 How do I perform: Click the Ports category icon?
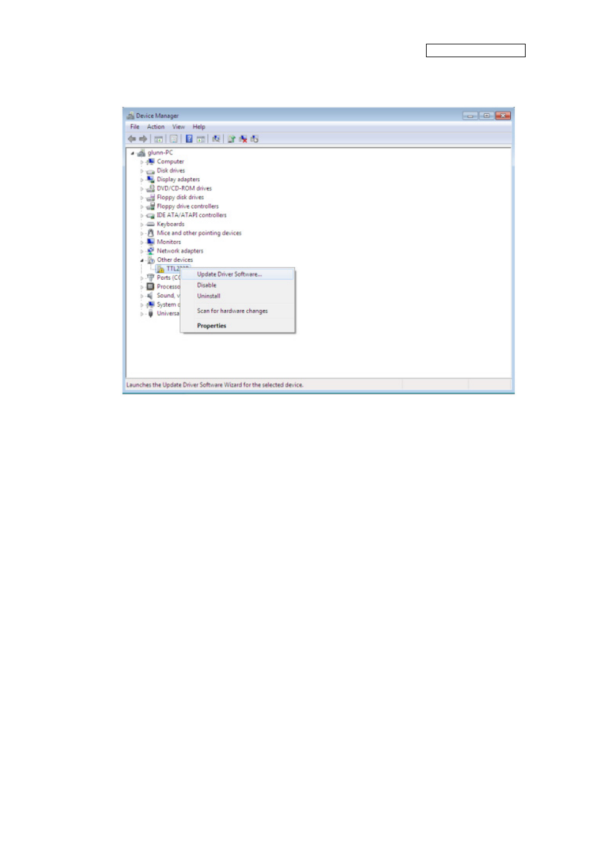(150, 278)
